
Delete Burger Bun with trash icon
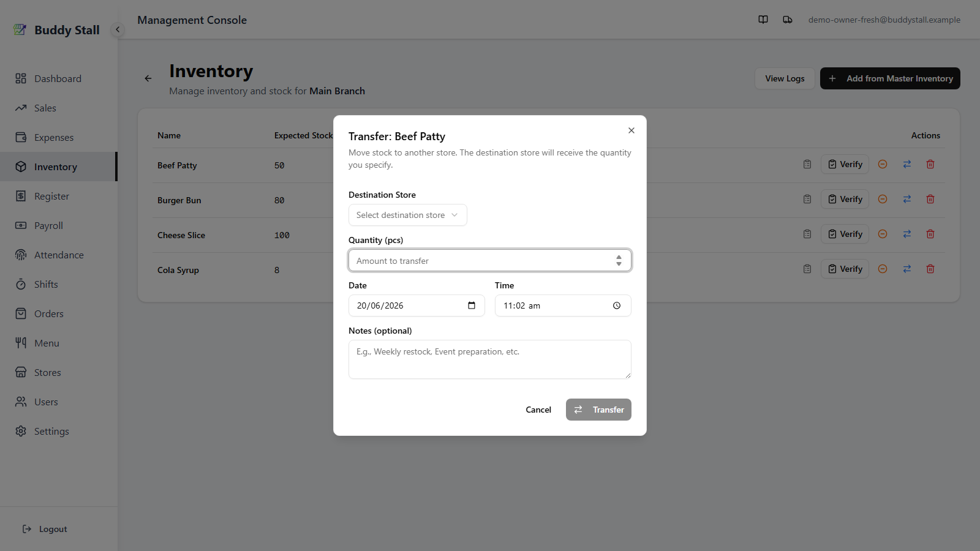pyautogui.click(x=930, y=199)
